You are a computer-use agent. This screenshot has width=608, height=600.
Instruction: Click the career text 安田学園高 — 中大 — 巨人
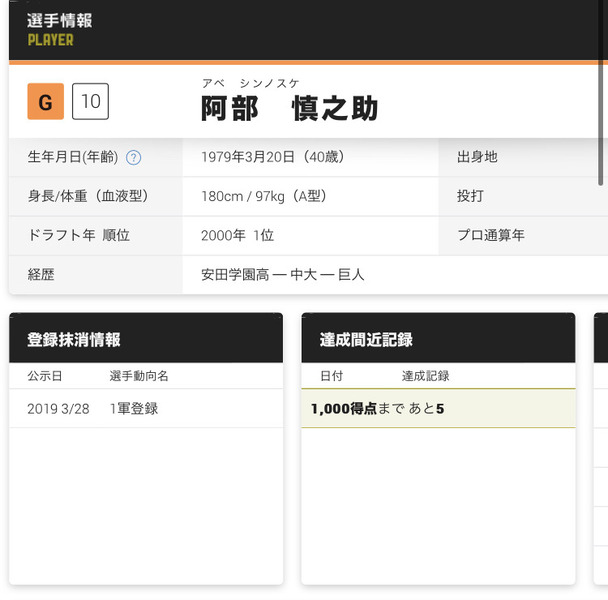(283, 275)
